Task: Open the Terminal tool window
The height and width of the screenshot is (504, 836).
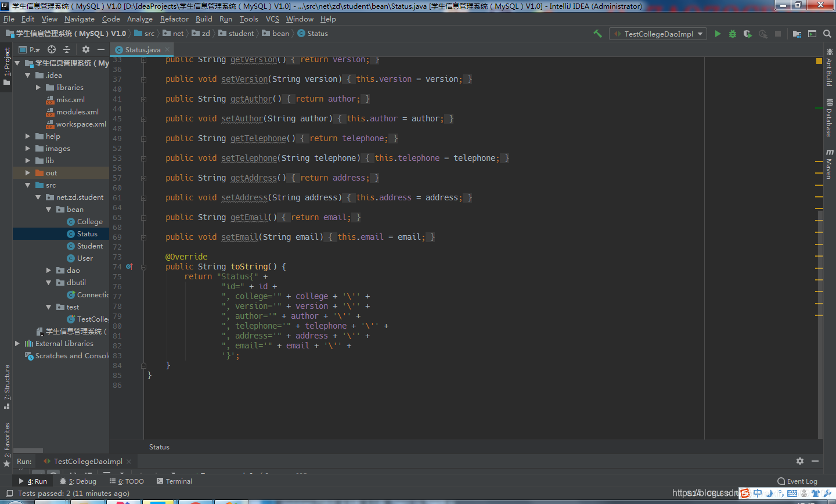Action: pos(174,481)
